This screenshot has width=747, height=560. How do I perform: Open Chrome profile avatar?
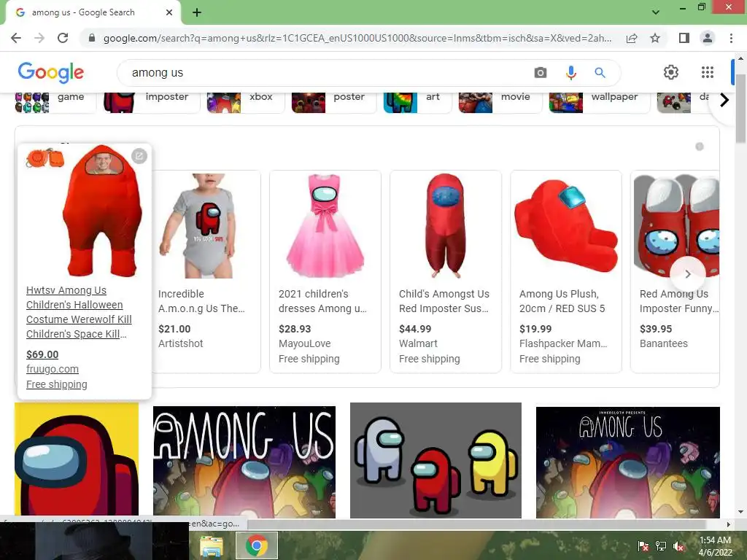(x=708, y=38)
